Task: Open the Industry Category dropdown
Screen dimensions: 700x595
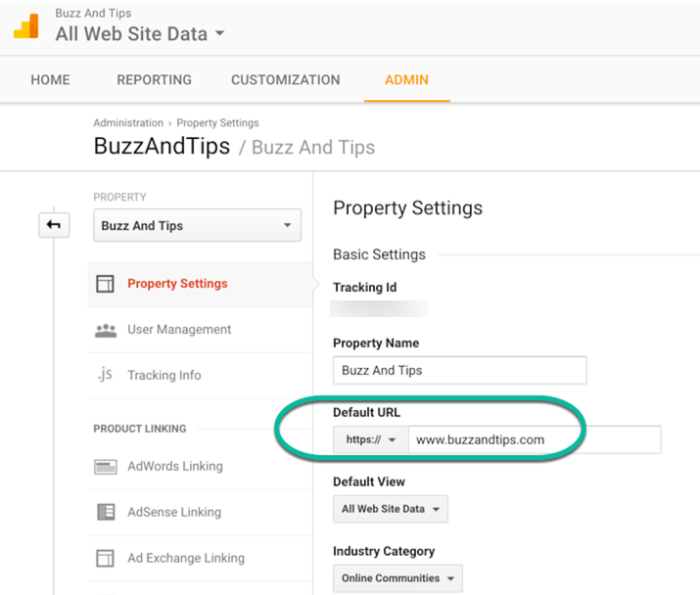Action: (397, 578)
